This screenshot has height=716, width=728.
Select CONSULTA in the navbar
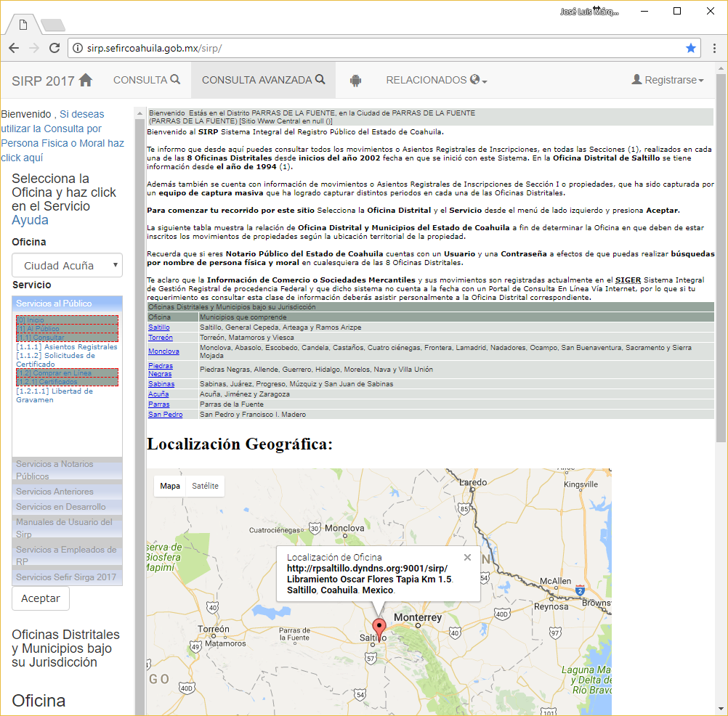point(147,81)
